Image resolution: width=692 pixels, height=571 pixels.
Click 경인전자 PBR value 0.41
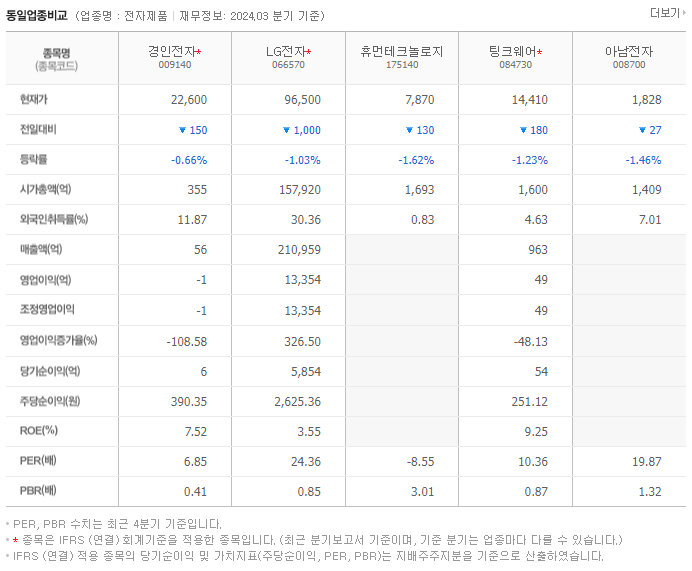pyautogui.click(x=196, y=492)
